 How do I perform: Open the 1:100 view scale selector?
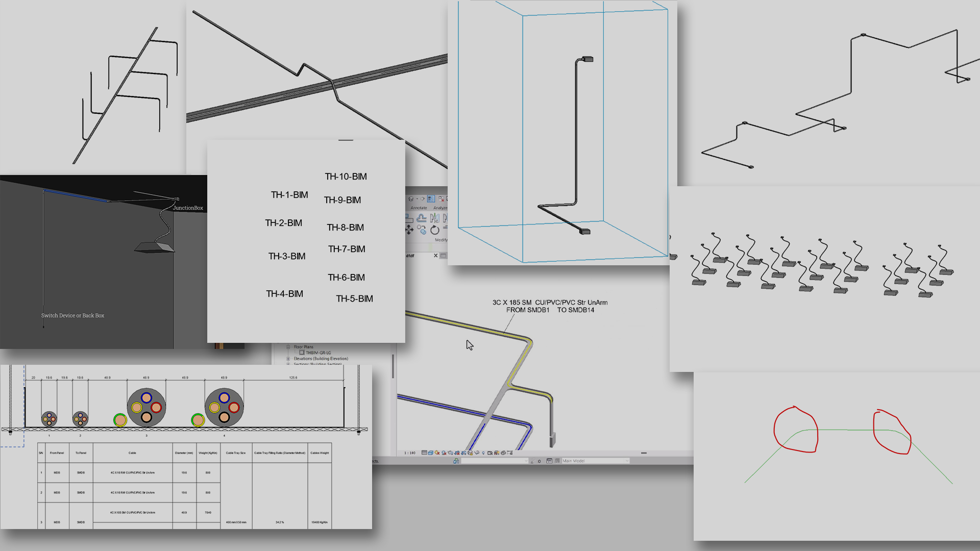click(x=410, y=453)
